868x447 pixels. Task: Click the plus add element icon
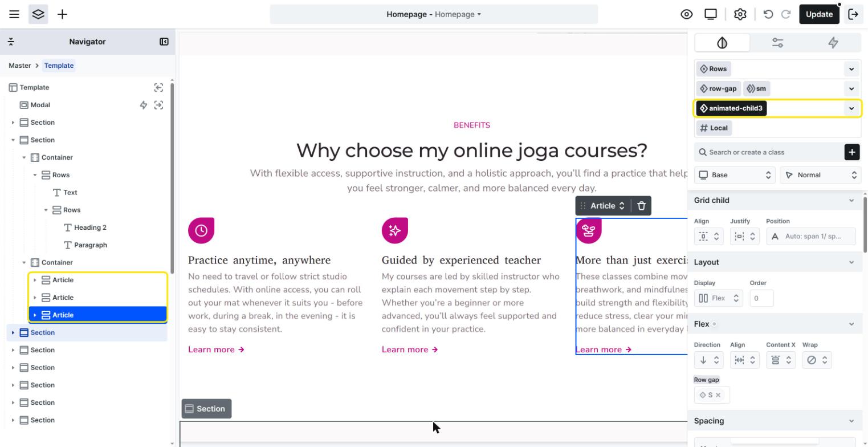point(63,14)
